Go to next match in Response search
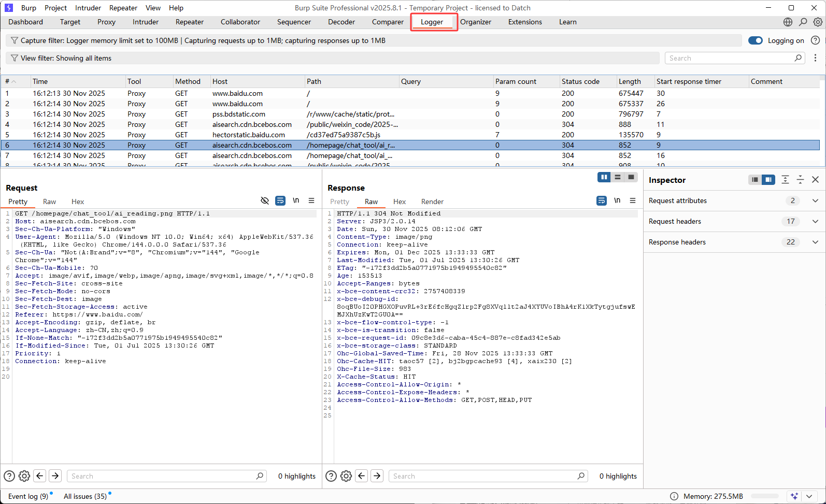 (x=377, y=476)
